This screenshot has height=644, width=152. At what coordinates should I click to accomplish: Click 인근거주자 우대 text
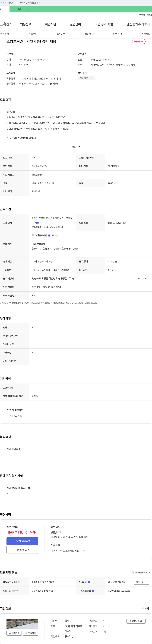point(15,416)
